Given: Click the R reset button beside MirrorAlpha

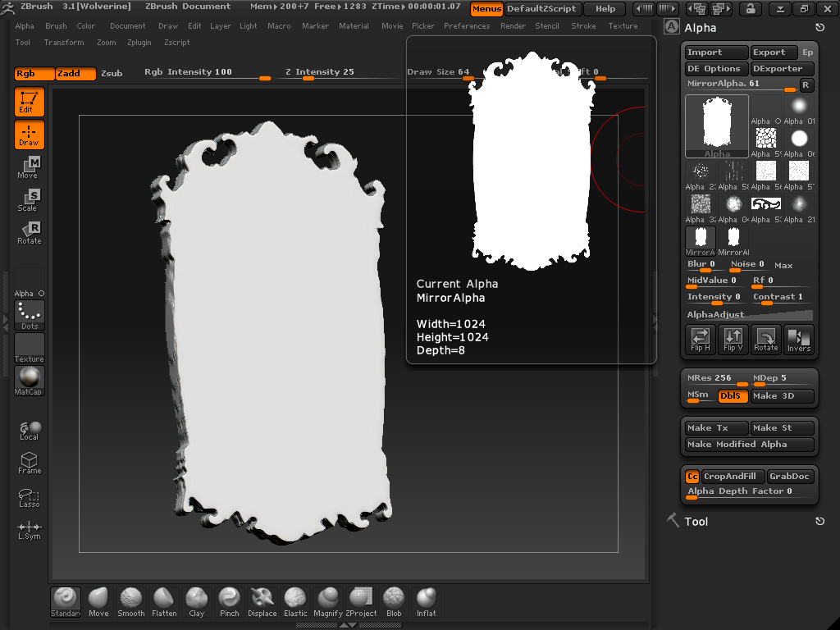Looking at the screenshot, I should tap(806, 84).
